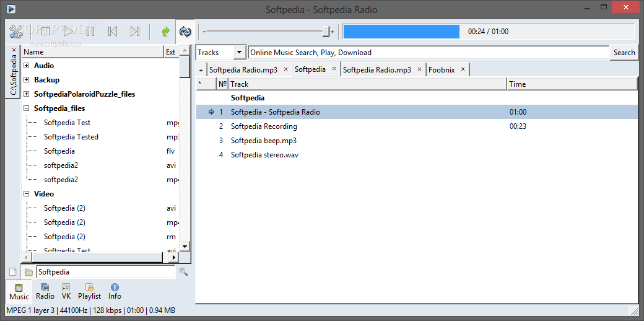Click the Online Music Search input field
Image resolution: width=644 pixels, height=321 pixels.
429,53
